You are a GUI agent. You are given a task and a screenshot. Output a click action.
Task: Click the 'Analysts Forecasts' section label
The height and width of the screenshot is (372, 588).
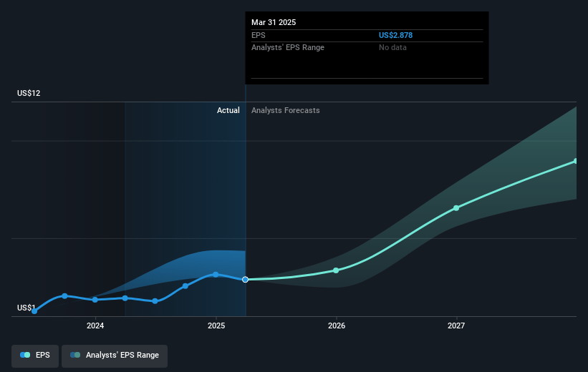(x=285, y=110)
